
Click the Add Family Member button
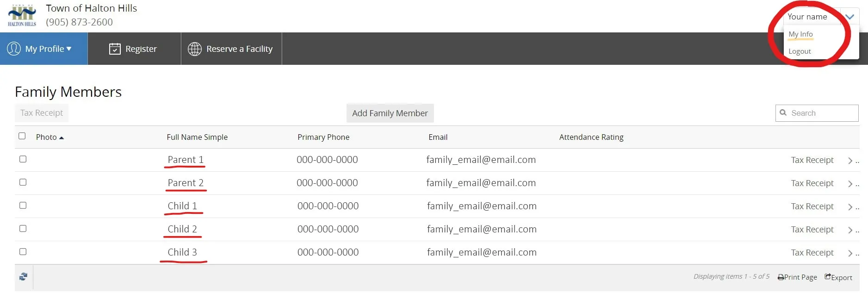point(390,113)
